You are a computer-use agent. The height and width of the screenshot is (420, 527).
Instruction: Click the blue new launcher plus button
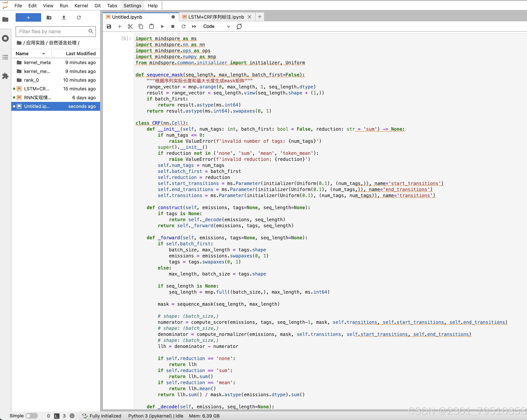click(28, 18)
